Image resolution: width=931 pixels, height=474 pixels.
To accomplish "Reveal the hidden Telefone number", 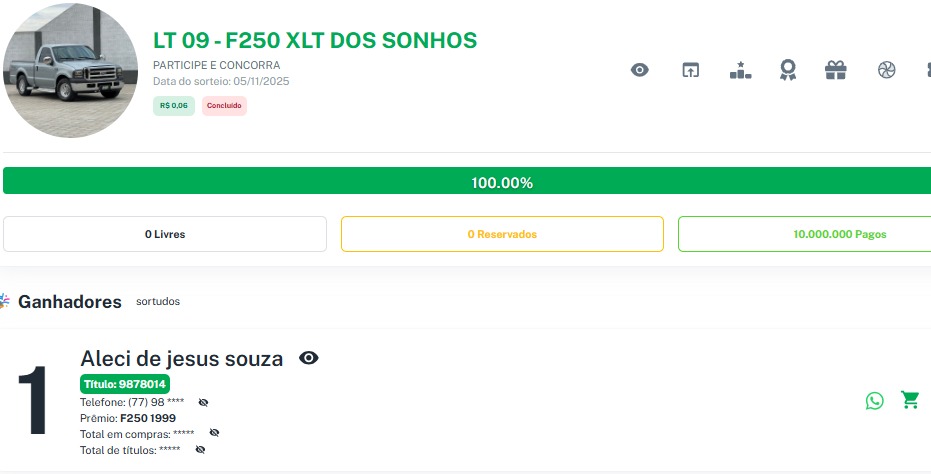I will tap(203, 402).
